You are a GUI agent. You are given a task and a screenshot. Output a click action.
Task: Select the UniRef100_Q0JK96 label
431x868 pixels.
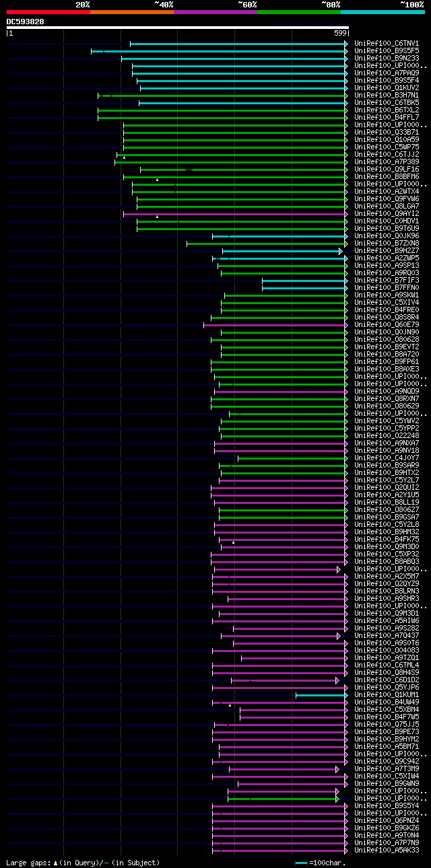click(x=387, y=236)
